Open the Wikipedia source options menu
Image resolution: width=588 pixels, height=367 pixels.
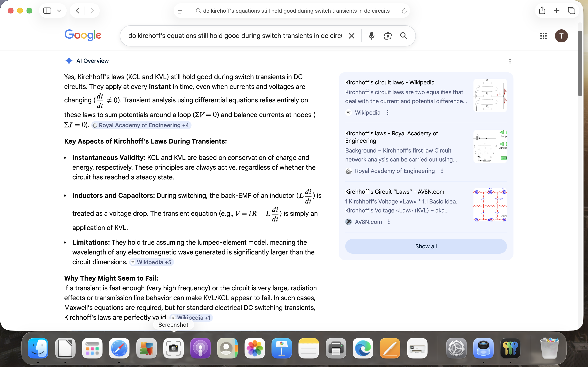point(388,113)
